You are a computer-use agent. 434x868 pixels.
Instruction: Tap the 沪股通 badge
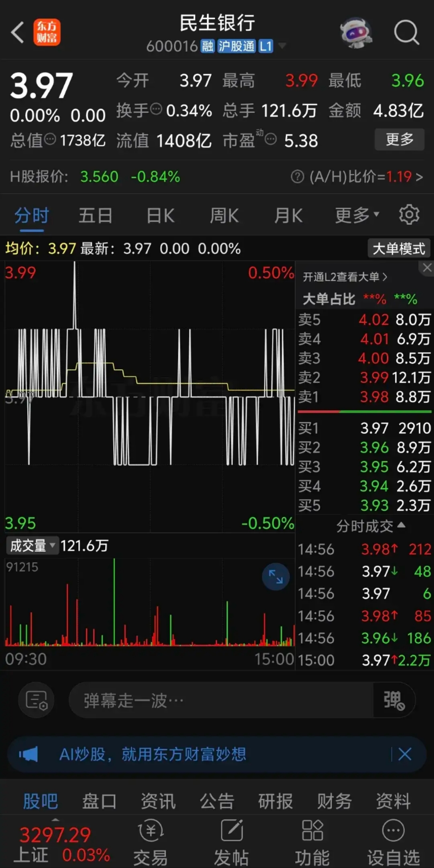[236, 46]
